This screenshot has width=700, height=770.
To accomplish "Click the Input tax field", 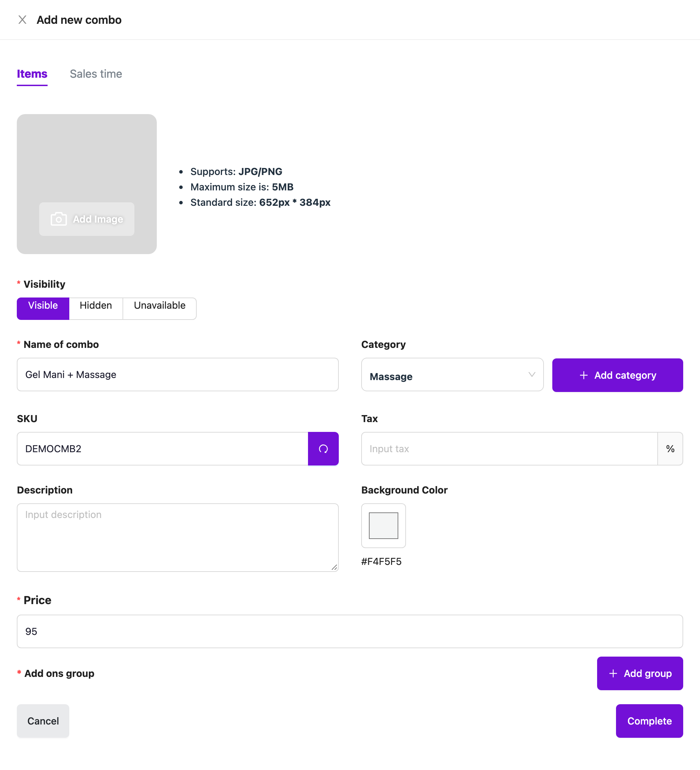I will [x=510, y=449].
